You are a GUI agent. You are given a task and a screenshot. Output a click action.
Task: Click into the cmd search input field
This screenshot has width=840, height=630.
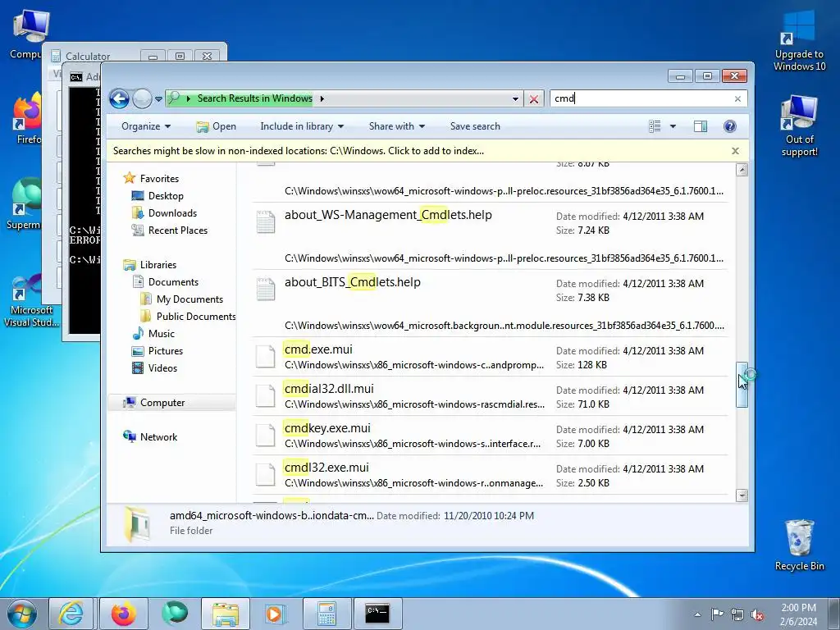click(x=641, y=98)
